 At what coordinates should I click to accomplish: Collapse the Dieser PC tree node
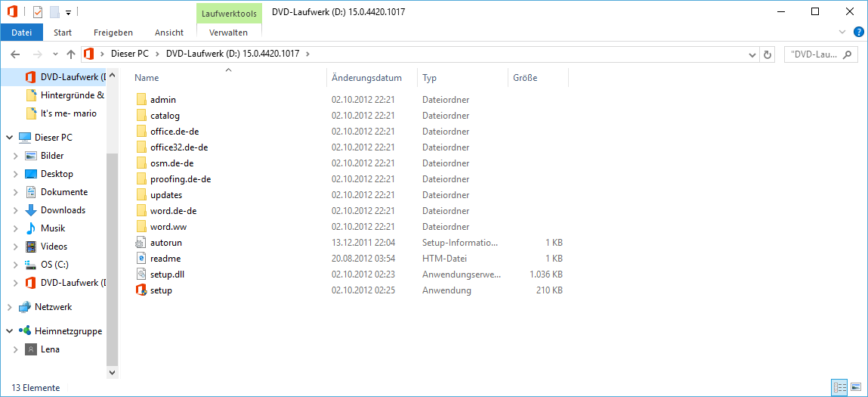tap(10, 138)
